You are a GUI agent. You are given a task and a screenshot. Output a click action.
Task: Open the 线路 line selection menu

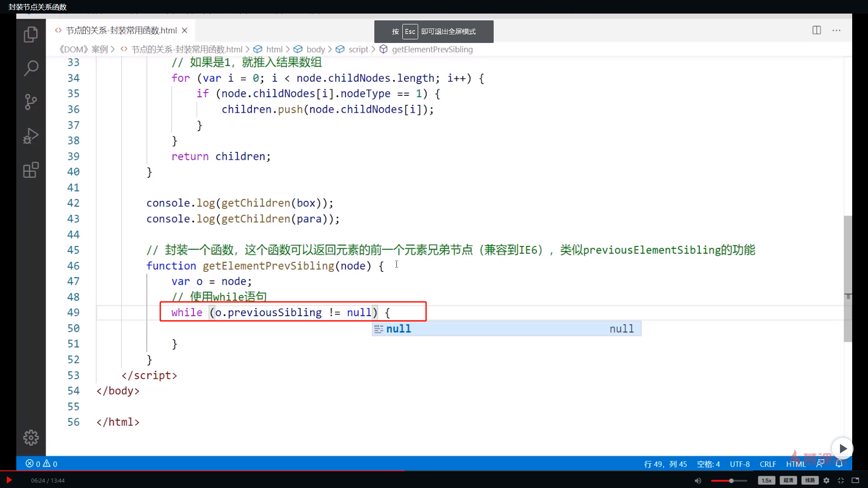click(x=810, y=480)
